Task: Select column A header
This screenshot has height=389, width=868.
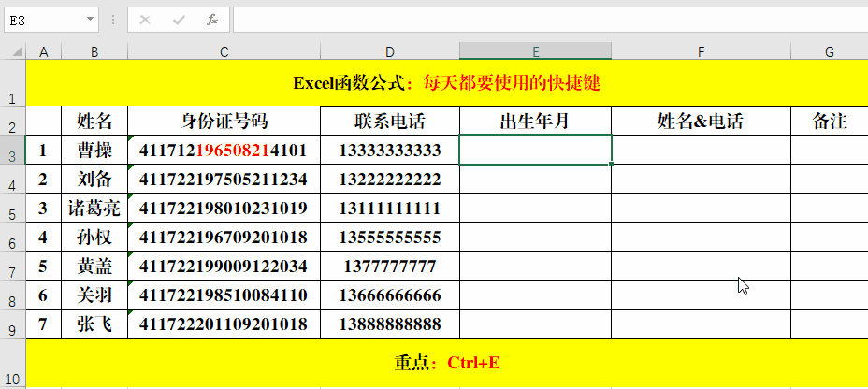Action: point(44,52)
